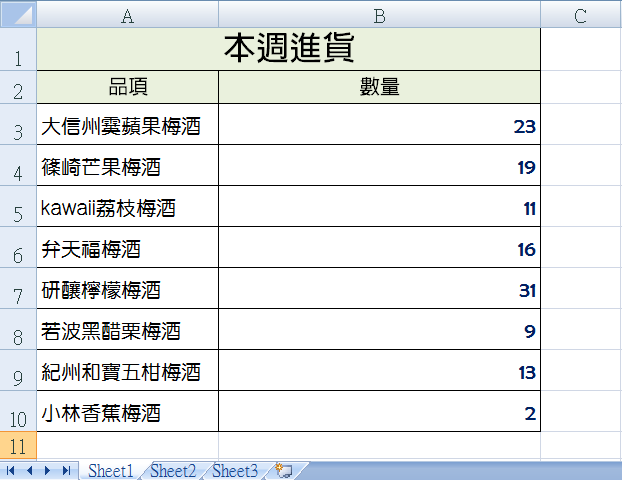Select quantity cell with value 2
This screenshot has width=622, height=480.
(x=379, y=411)
